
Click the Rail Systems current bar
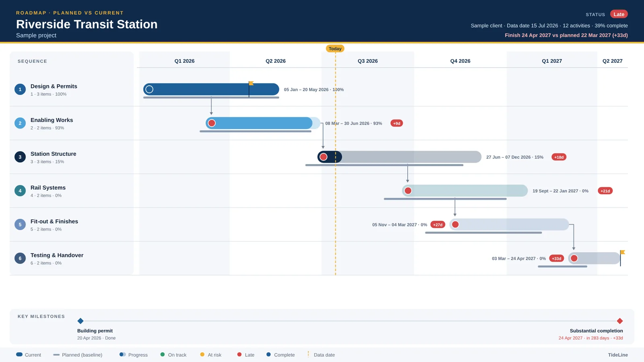pyautogui.click(x=465, y=191)
